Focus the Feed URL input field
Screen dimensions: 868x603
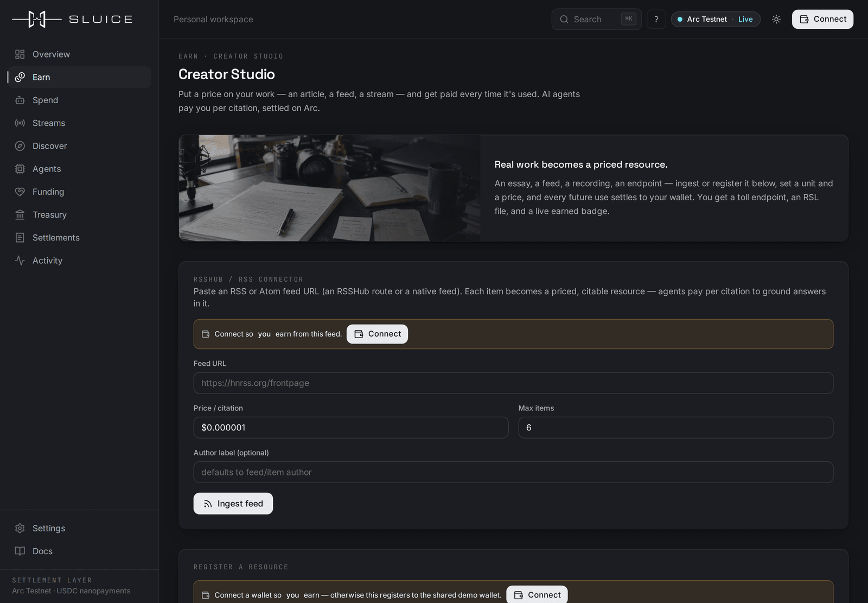pyautogui.click(x=513, y=383)
